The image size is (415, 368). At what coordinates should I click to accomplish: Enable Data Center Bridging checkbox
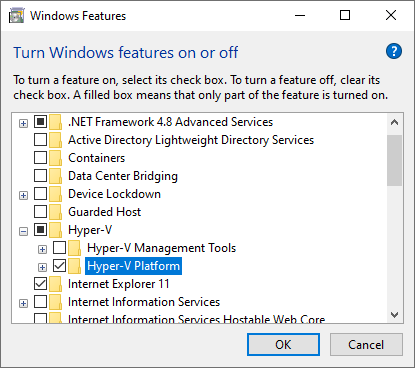coord(40,176)
